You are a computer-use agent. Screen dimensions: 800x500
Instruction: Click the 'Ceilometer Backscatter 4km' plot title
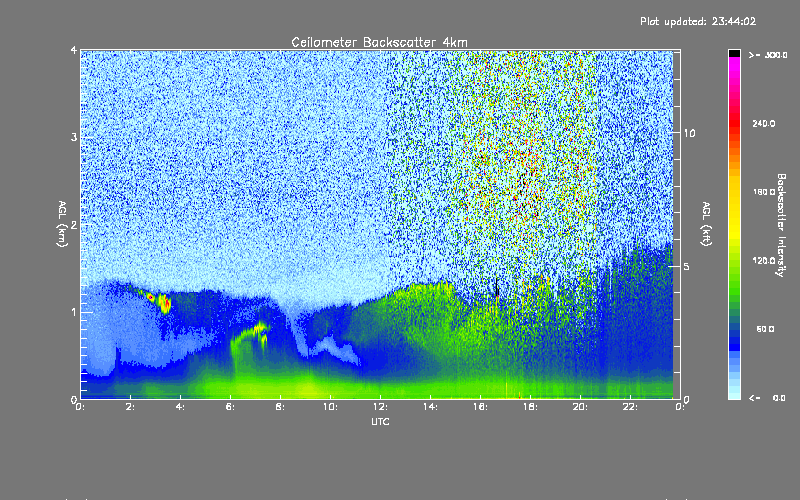coord(379,42)
